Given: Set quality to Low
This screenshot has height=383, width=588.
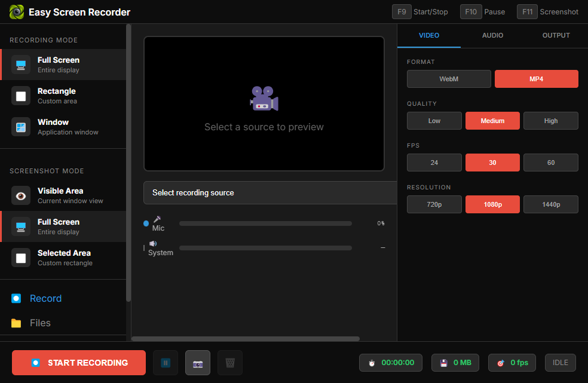Looking at the screenshot, I should (434, 121).
